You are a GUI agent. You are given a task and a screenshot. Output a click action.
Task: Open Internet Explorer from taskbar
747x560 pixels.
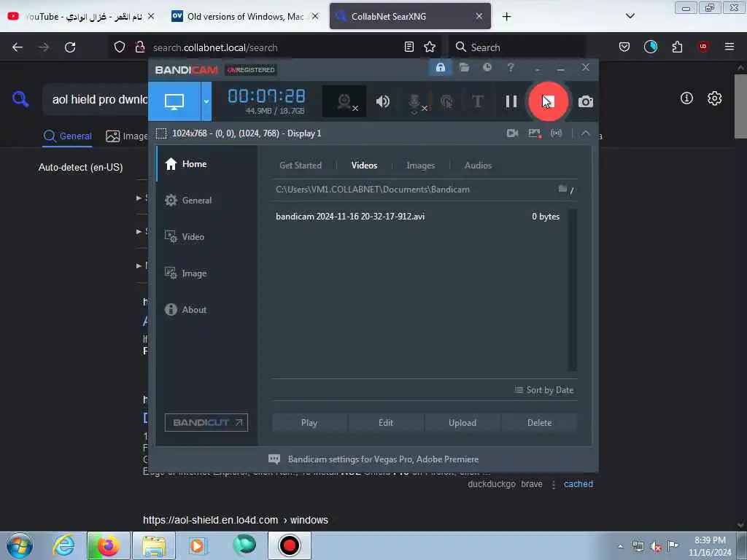point(63,545)
